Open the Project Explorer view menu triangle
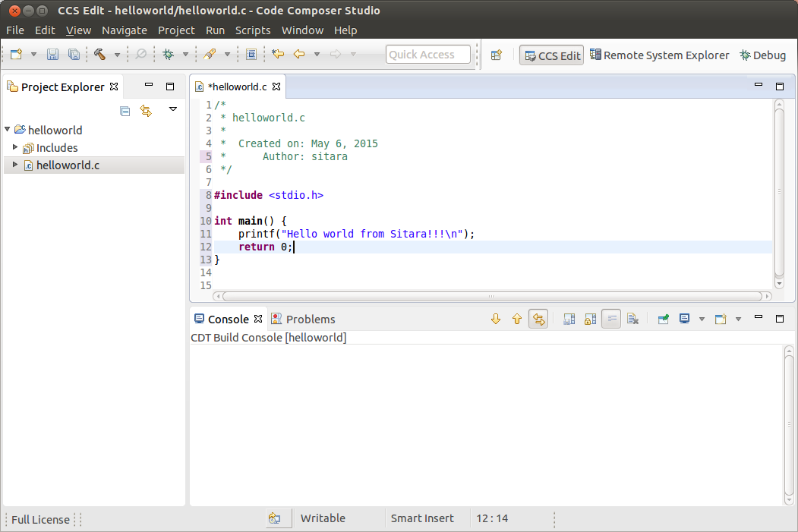Image resolution: width=798 pixels, height=532 pixels. (x=173, y=110)
